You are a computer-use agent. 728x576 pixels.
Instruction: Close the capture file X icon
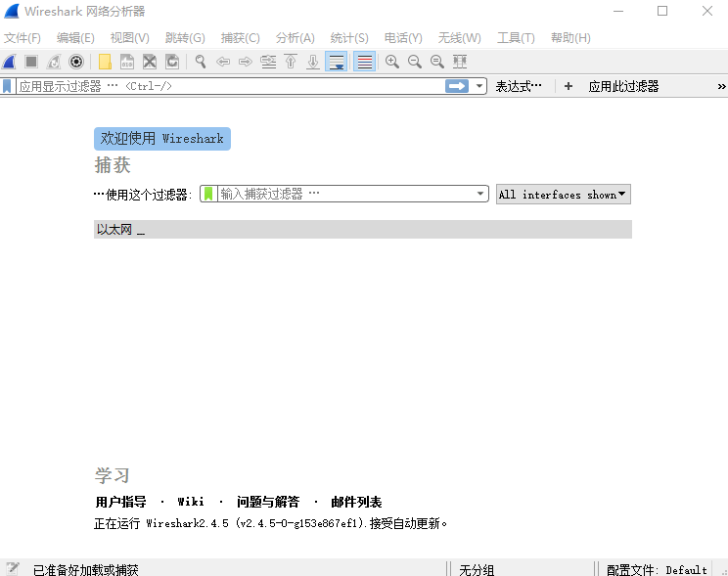[x=150, y=62]
